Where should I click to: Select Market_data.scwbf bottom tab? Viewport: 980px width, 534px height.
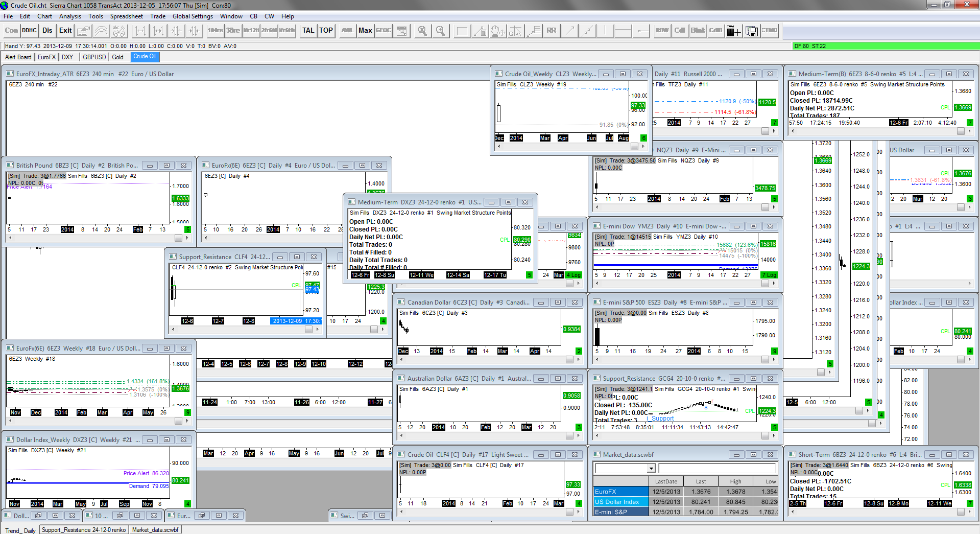(155, 530)
